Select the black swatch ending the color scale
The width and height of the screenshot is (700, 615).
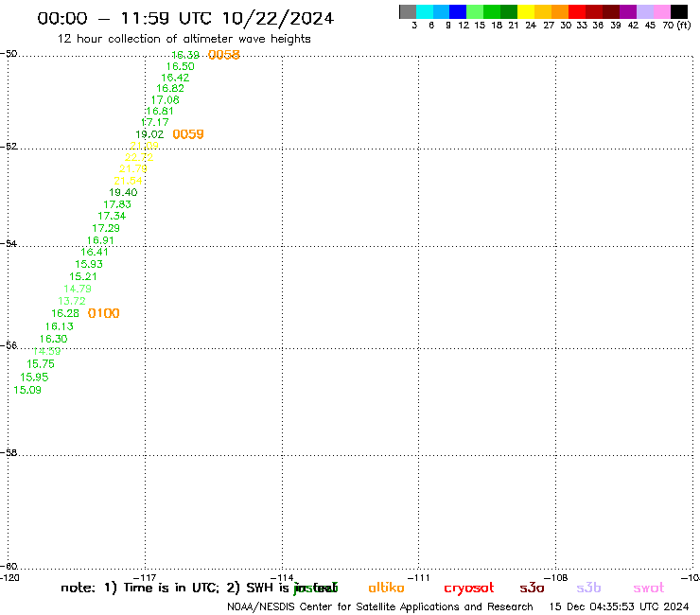click(x=679, y=11)
